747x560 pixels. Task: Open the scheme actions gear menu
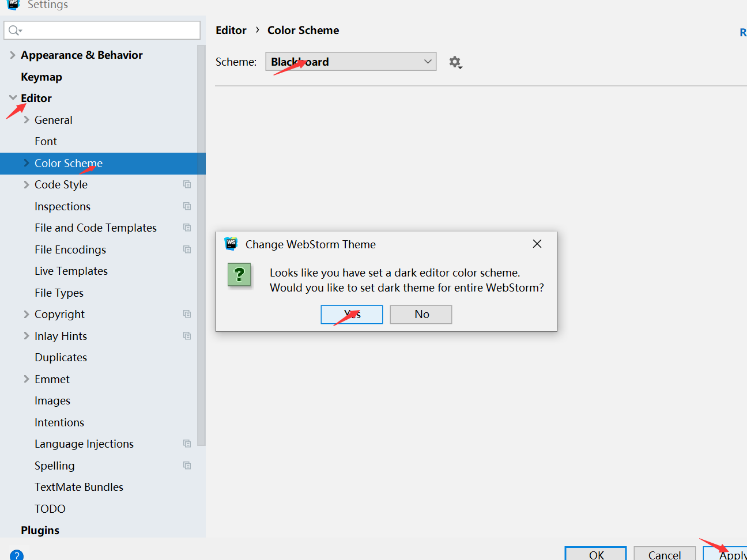[455, 62]
